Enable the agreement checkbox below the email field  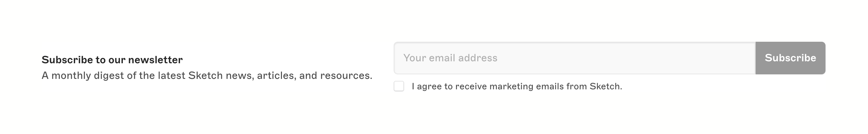pos(399,86)
